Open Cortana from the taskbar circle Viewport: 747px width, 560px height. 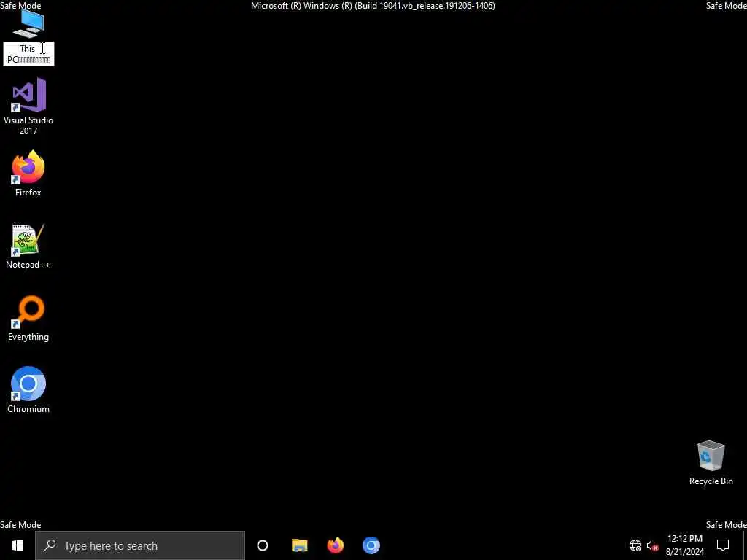pyautogui.click(x=263, y=545)
